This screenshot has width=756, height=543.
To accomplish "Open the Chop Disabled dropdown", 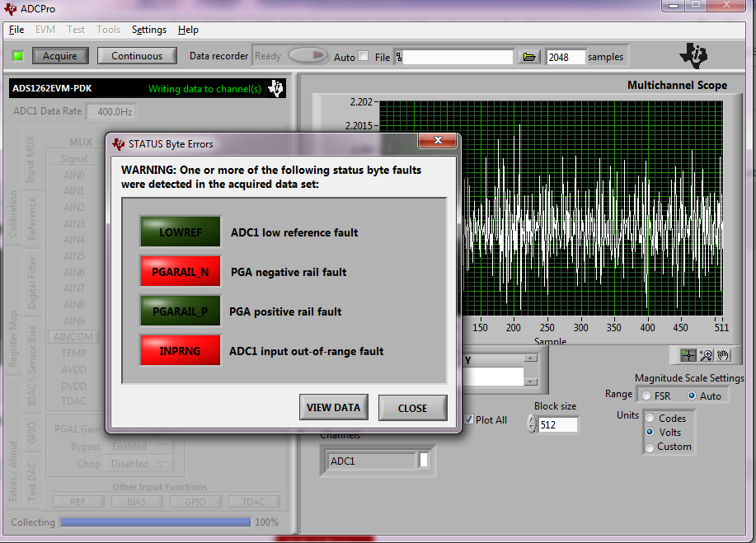I will pyautogui.click(x=140, y=464).
